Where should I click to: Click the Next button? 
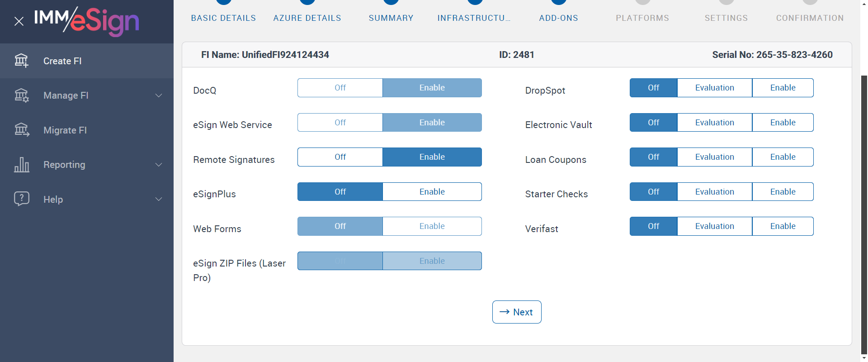coord(517,312)
